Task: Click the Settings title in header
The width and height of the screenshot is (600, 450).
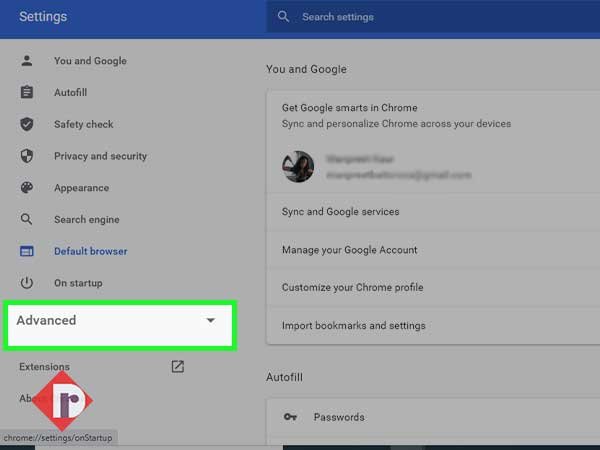Action: point(43,16)
